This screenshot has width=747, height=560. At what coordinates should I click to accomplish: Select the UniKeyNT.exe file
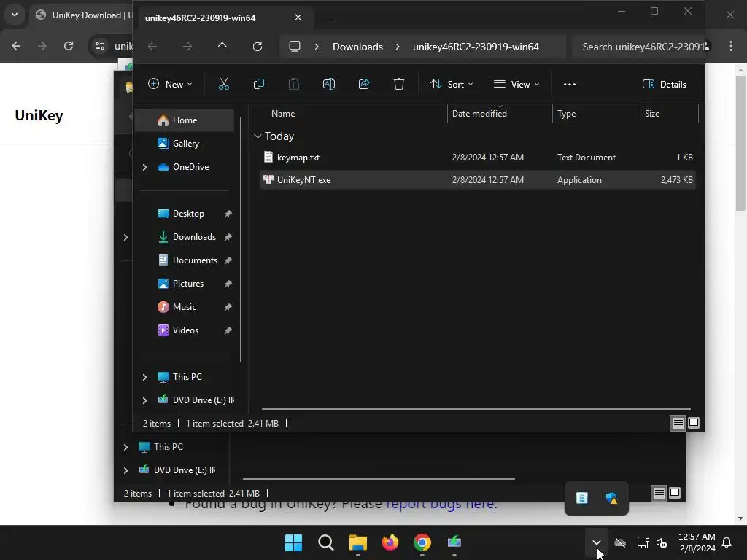(x=477, y=180)
